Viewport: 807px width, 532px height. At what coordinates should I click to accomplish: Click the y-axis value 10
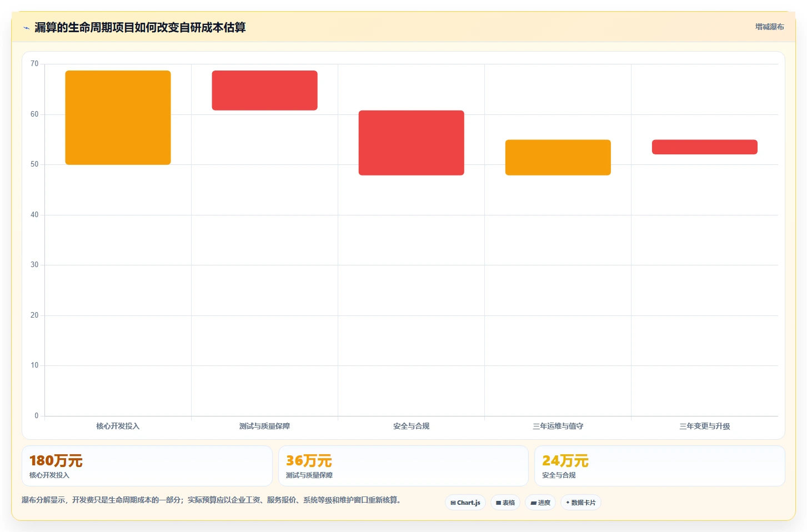click(34, 365)
